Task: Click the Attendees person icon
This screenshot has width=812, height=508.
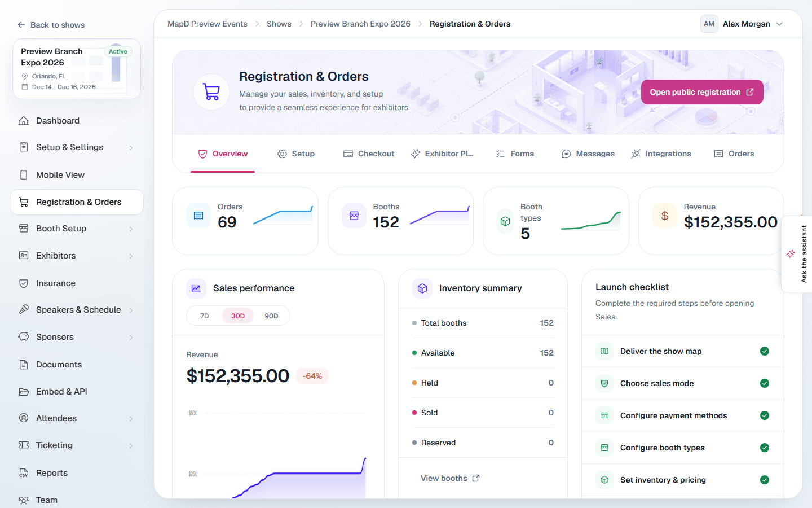Action: pyautogui.click(x=24, y=418)
